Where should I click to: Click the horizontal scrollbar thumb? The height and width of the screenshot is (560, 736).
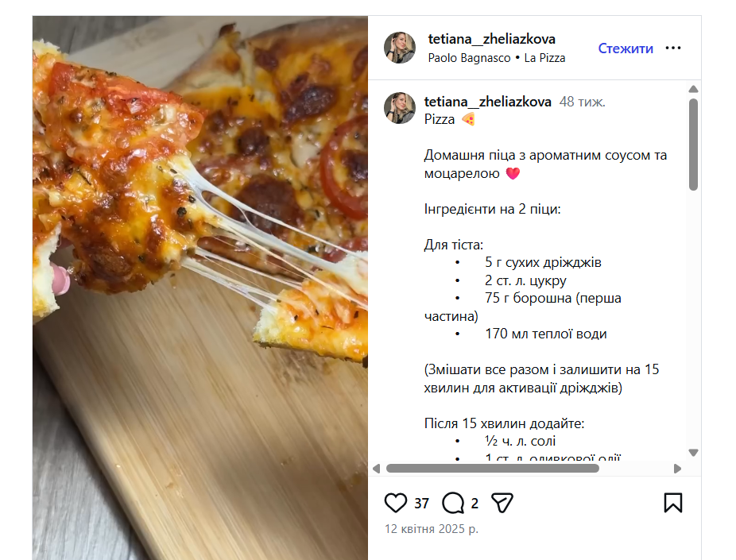493,469
